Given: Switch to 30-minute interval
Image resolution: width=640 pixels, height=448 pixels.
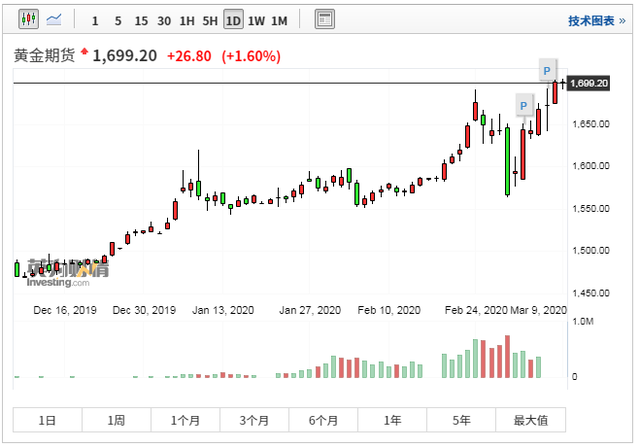Looking at the screenshot, I should [164, 21].
